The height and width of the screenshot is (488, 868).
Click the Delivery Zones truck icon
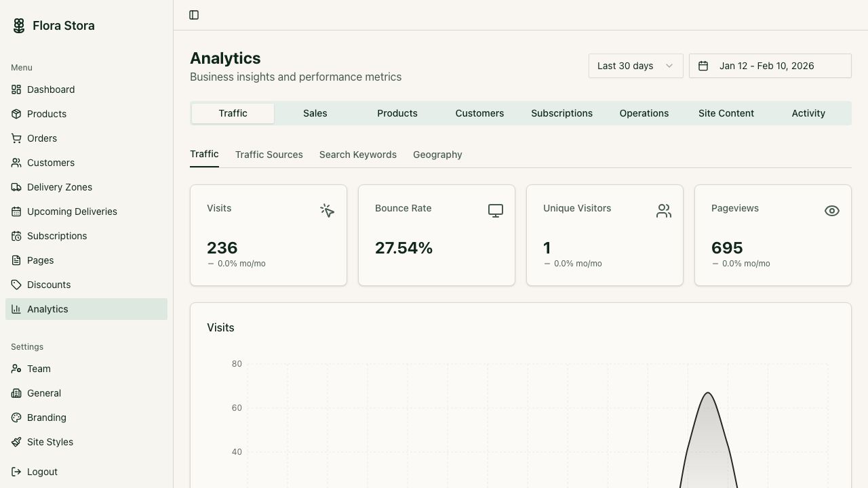pyautogui.click(x=16, y=187)
